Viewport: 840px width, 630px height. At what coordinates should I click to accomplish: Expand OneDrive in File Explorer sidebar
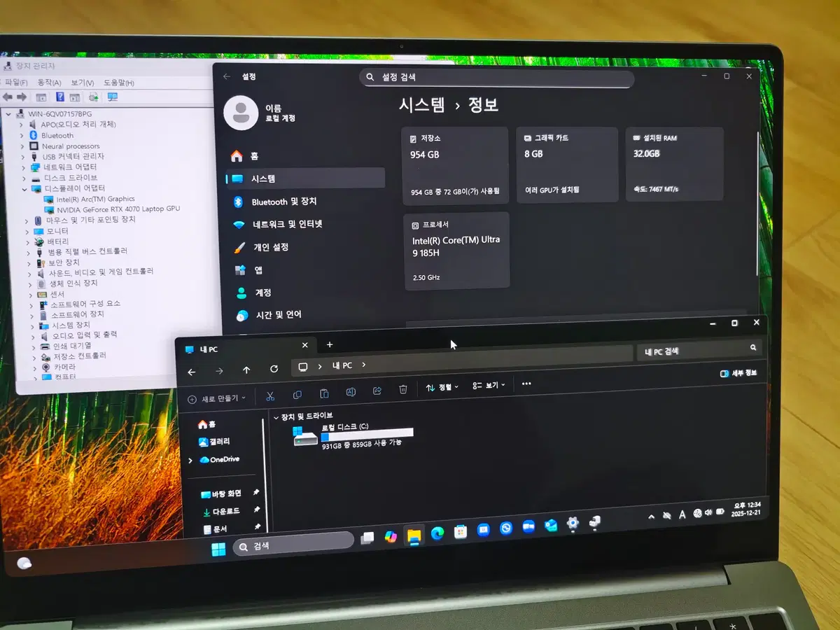click(x=190, y=461)
